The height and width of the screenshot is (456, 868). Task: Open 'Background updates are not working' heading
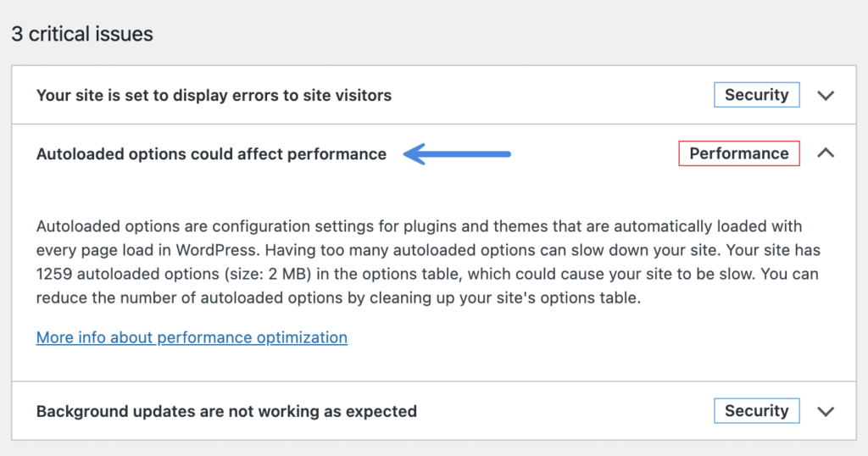(x=226, y=411)
